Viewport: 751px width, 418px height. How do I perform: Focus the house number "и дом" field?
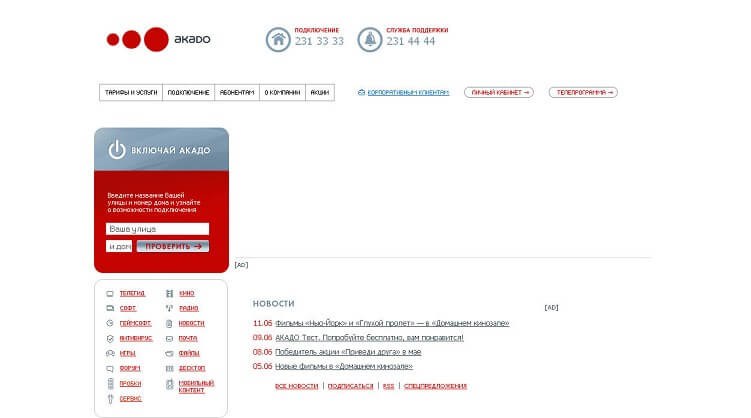coord(119,246)
